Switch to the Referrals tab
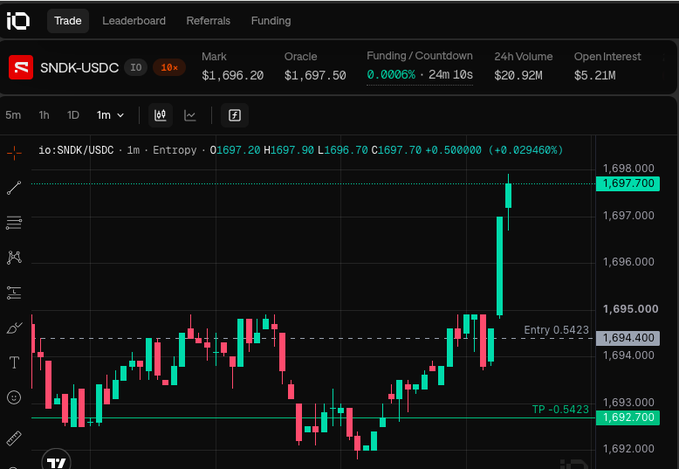Viewport: 679px width, 469px height. (x=208, y=21)
